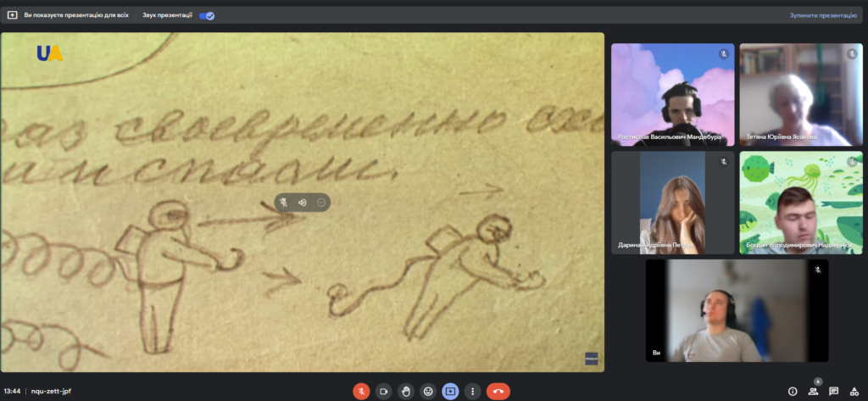Click speaker icon on presentation overlay
Viewport: 868px width, 401px height.
tap(303, 203)
